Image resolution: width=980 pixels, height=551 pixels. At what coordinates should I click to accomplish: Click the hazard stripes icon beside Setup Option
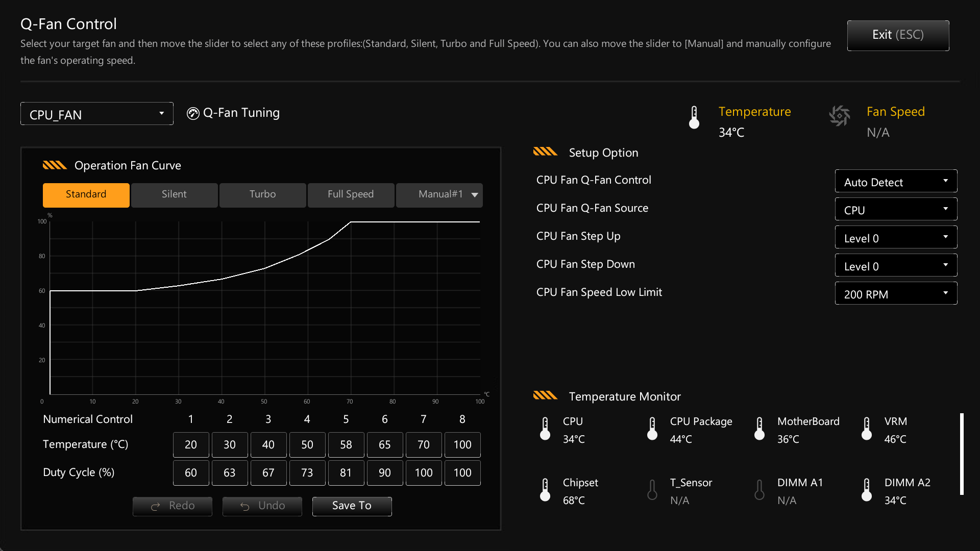(545, 152)
